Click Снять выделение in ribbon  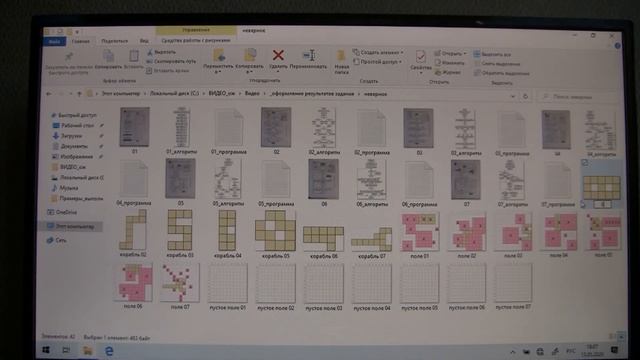pyautogui.click(x=497, y=64)
